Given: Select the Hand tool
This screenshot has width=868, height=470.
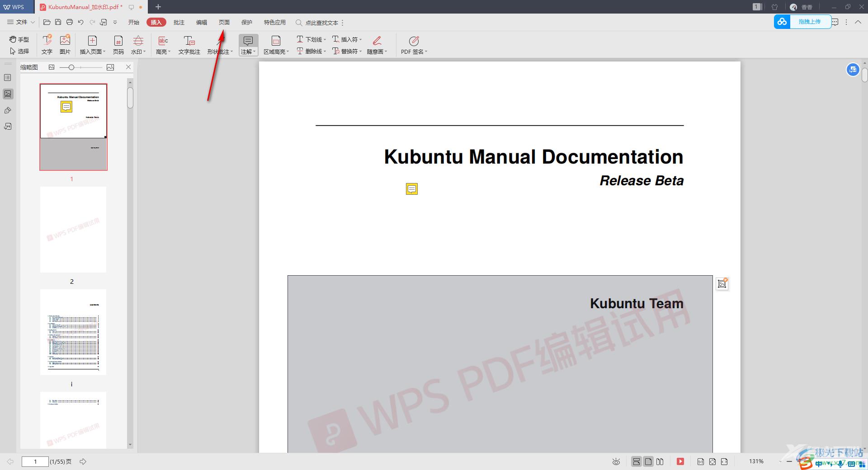Looking at the screenshot, I should coord(19,39).
